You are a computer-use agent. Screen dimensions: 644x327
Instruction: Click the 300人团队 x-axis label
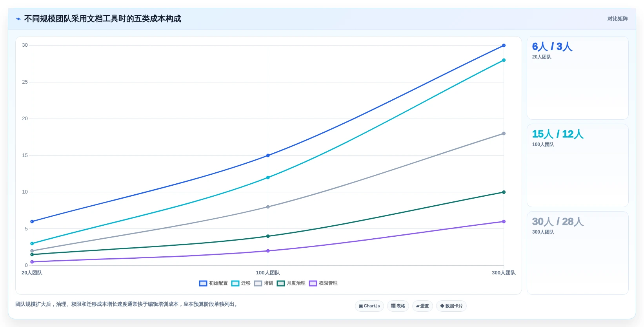coord(504,273)
